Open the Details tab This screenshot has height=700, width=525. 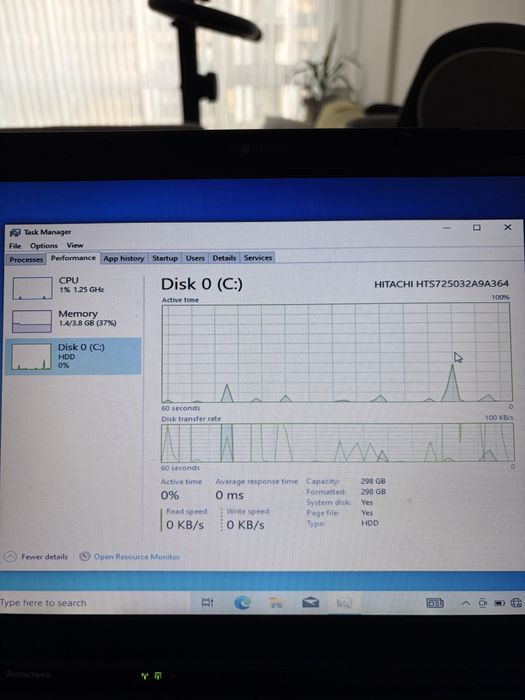click(x=224, y=258)
